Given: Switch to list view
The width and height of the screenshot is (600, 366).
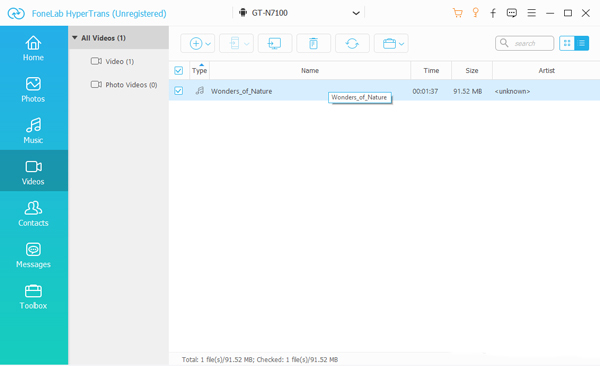Looking at the screenshot, I should coord(581,43).
